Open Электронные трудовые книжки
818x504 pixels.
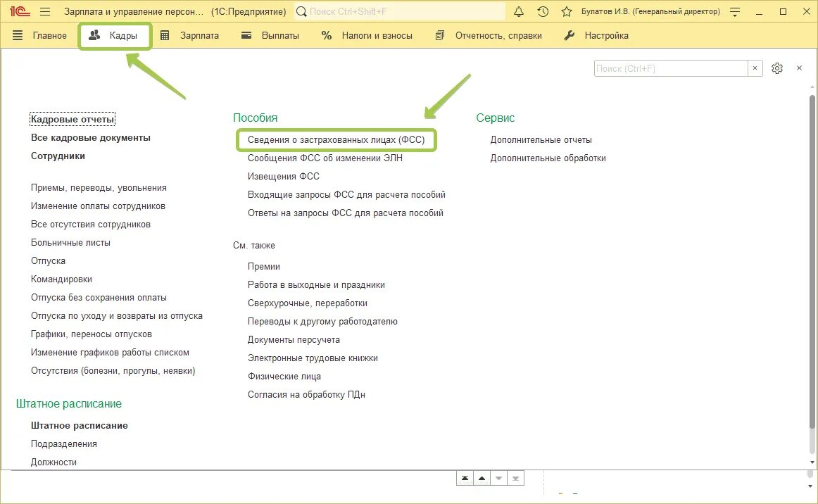click(313, 358)
